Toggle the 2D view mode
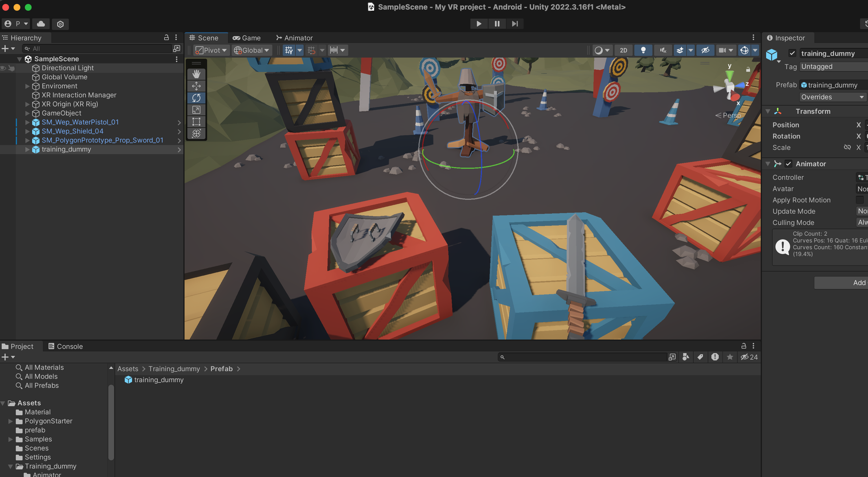Viewport: 868px width, 477px height. [623, 50]
